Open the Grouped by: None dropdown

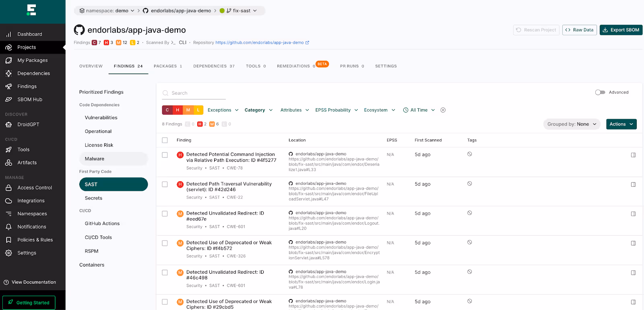click(x=572, y=124)
